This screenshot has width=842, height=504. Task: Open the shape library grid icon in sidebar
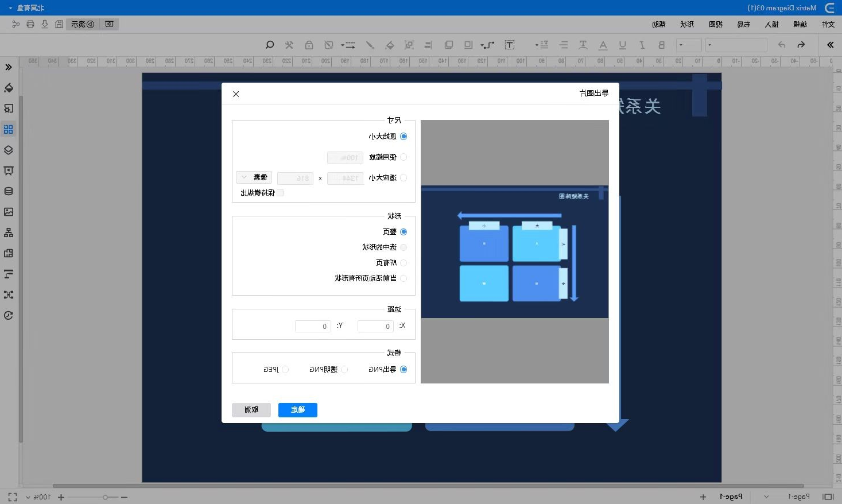9,129
